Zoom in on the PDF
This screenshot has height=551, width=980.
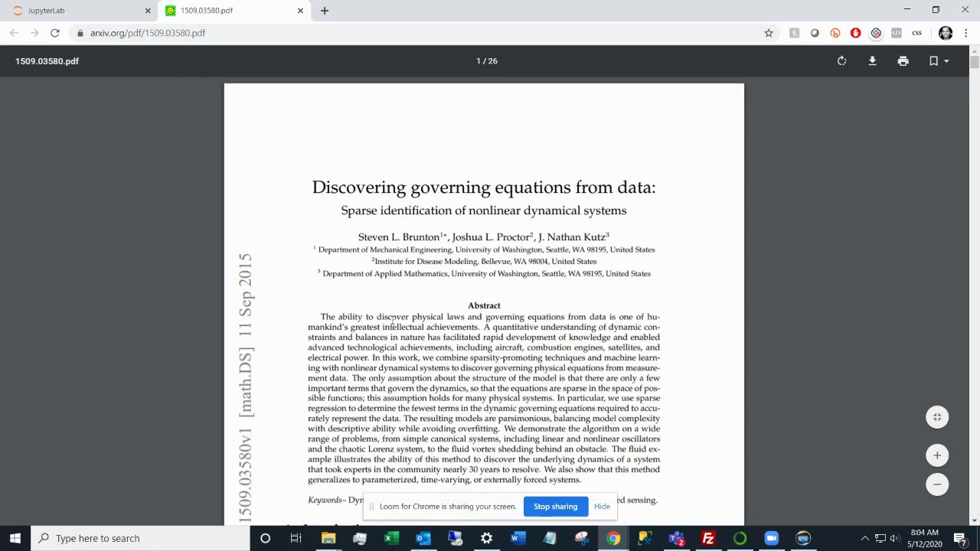coord(937,455)
